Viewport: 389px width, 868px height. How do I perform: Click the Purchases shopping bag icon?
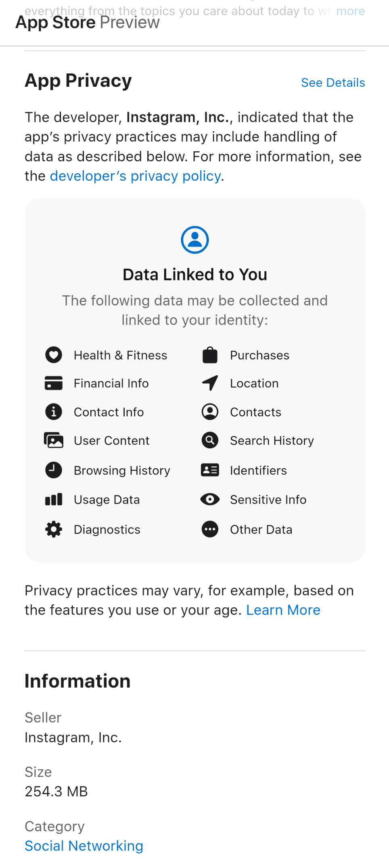tap(210, 355)
